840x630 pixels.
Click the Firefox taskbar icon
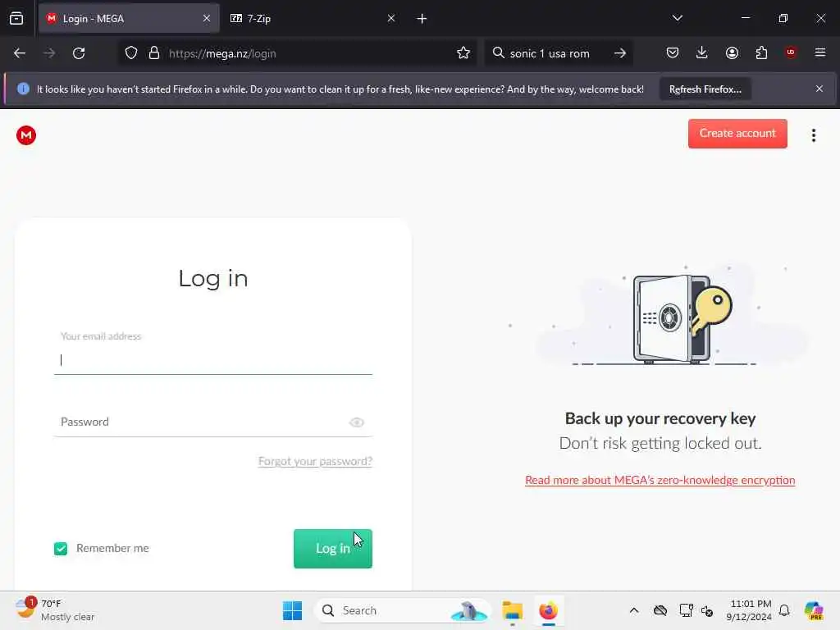(x=548, y=610)
